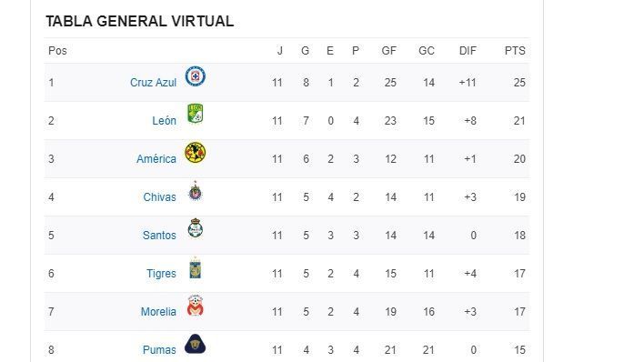
Task: Click the Chivas club badge
Action: click(x=195, y=191)
